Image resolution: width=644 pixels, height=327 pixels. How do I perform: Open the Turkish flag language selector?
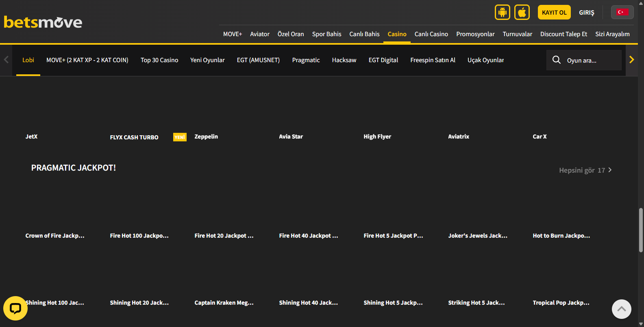pyautogui.click(x=622, y=12)
